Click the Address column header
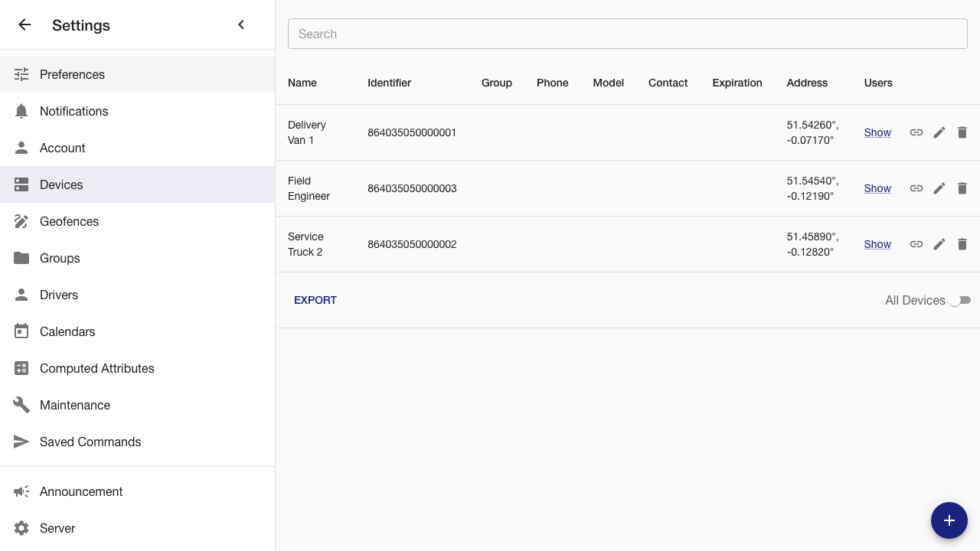This screenshot has width=980, height=551. tap(807, 83)
